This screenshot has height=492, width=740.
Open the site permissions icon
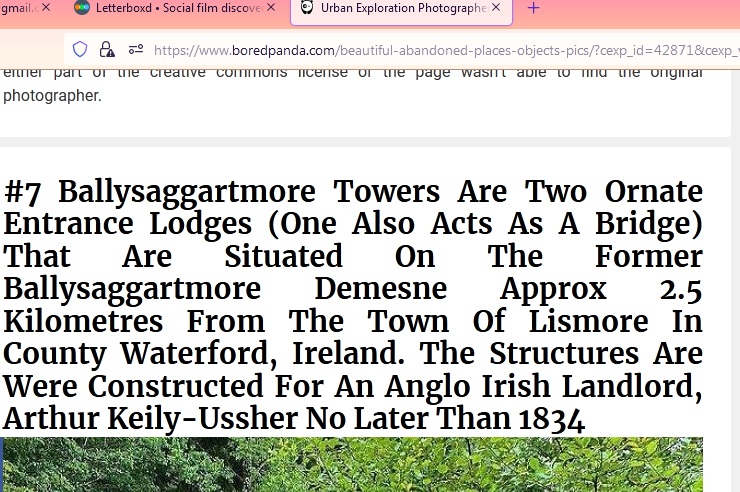(x=135, y=49)
